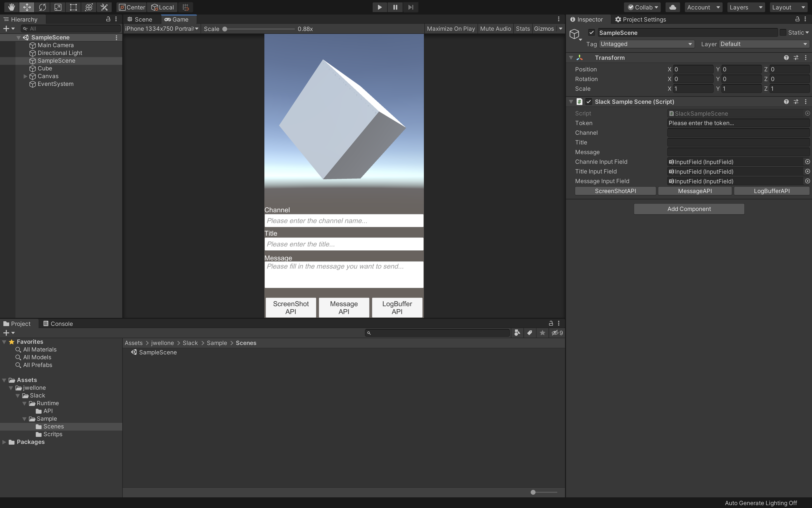The height and width of the screenshot is (508, 812).
Task: Disable Slack Sample Scene script checkbox
Action: point(589,101)
